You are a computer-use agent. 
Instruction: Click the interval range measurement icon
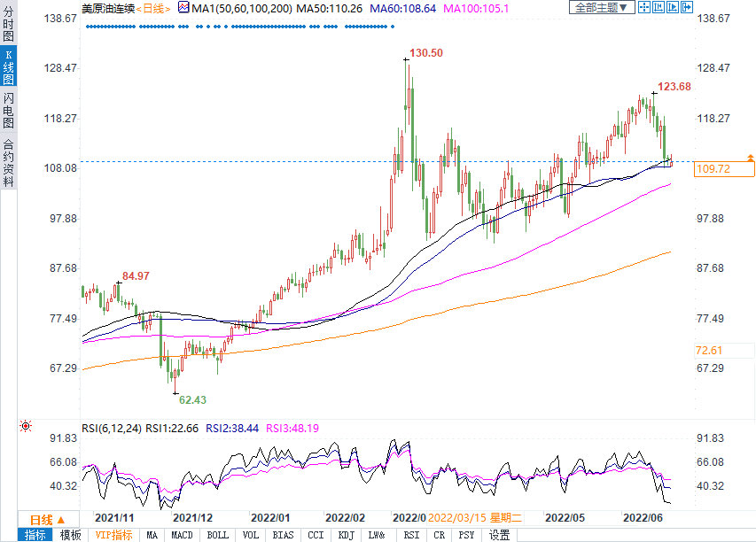[658, 8]
